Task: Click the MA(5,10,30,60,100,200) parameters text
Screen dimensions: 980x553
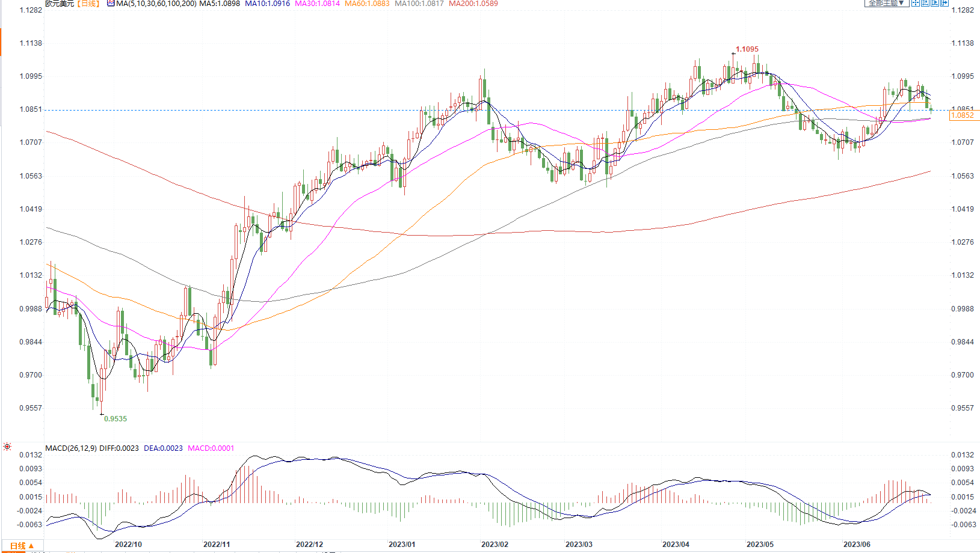Action: pos(156,4)
